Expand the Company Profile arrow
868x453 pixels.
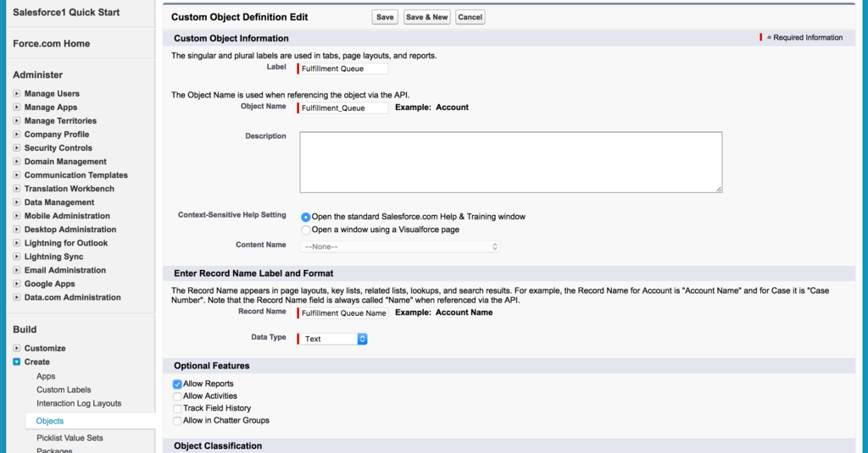coord(17,135)
